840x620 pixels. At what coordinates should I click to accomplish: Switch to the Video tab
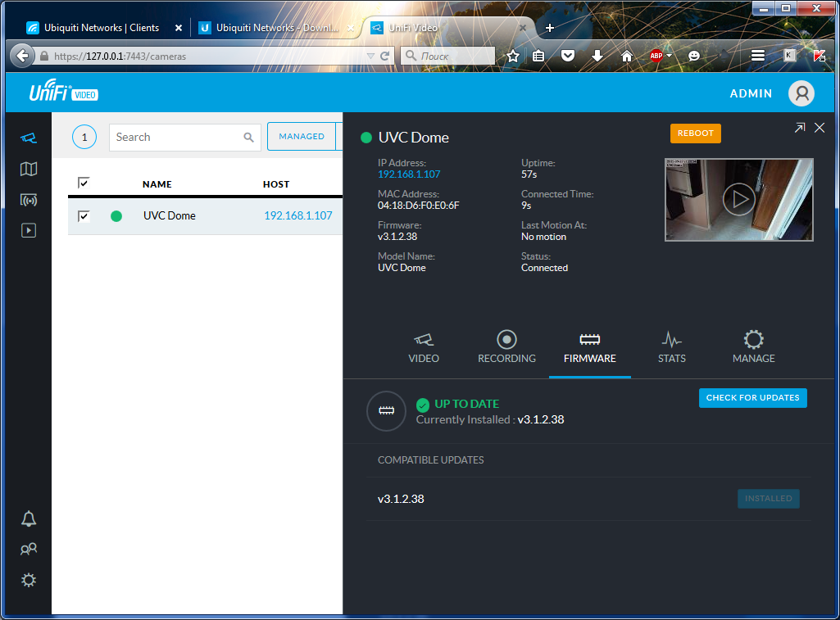424,347
